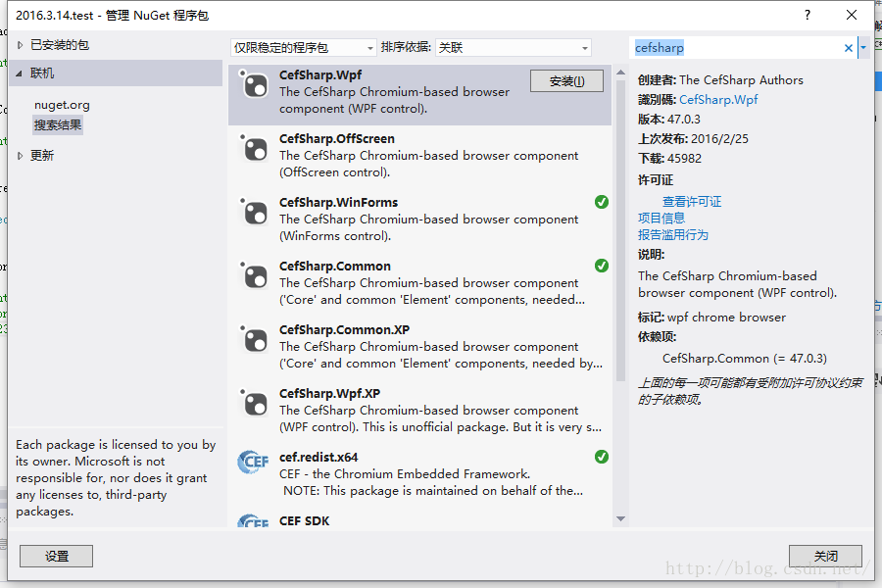
Task: Click installed checkmark on CefSharp.Common
Action: coord(602,265)
